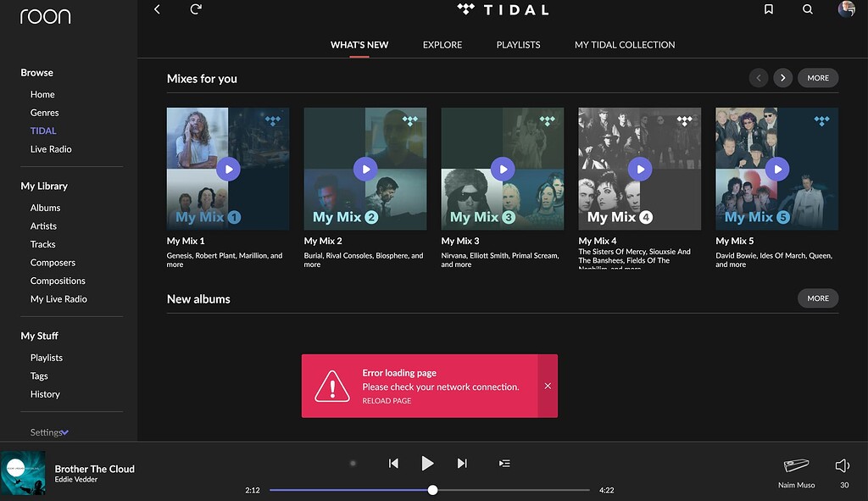Viewport: 868px width, 501px height.
Task: Play or pause the current track
Action: pos(427,463)
